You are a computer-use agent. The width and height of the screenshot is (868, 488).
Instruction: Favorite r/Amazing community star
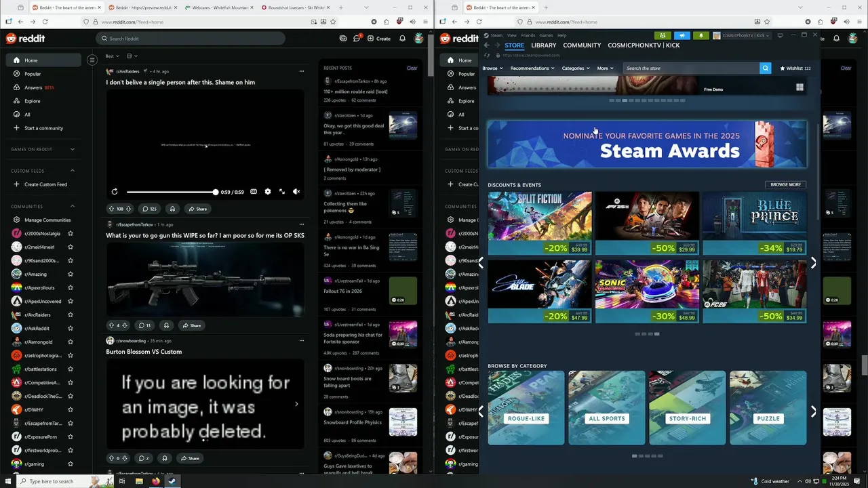71,274
